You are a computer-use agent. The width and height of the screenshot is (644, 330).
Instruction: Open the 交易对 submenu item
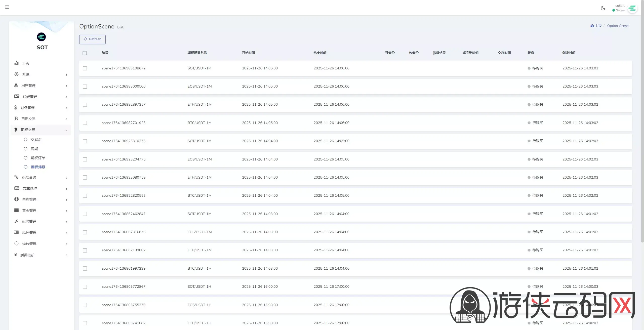tap(36, 140)
